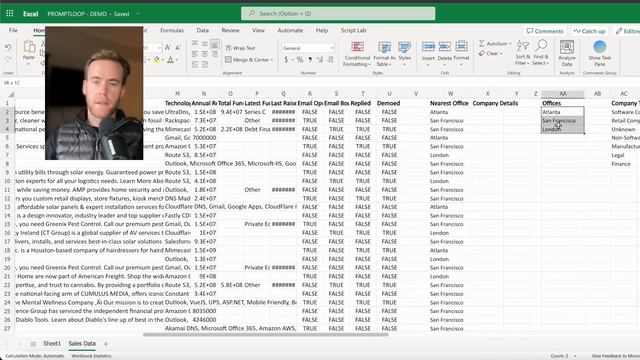Open the Comments pane
Screen dimensions: 640x360
545,31
